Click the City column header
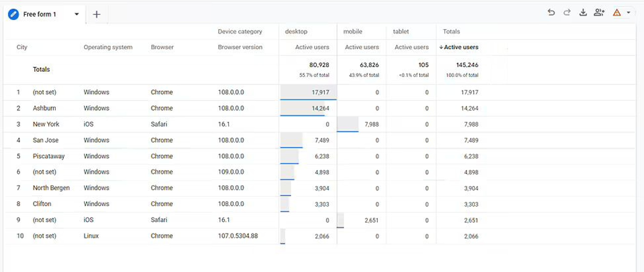Viewport: 644px width, 272px height. [x=22, y=47]
